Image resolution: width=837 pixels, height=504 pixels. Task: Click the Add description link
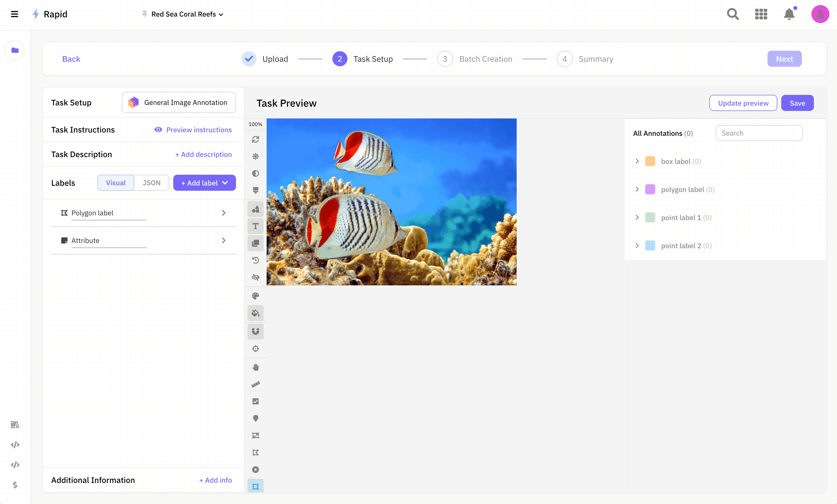click(203, 155)
